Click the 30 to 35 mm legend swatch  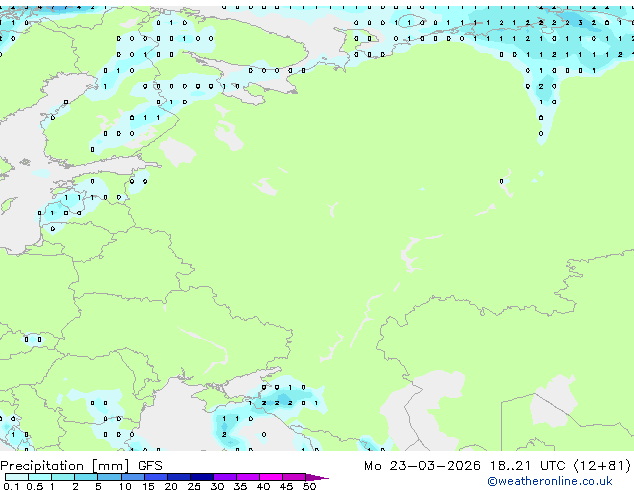[224, 477]
